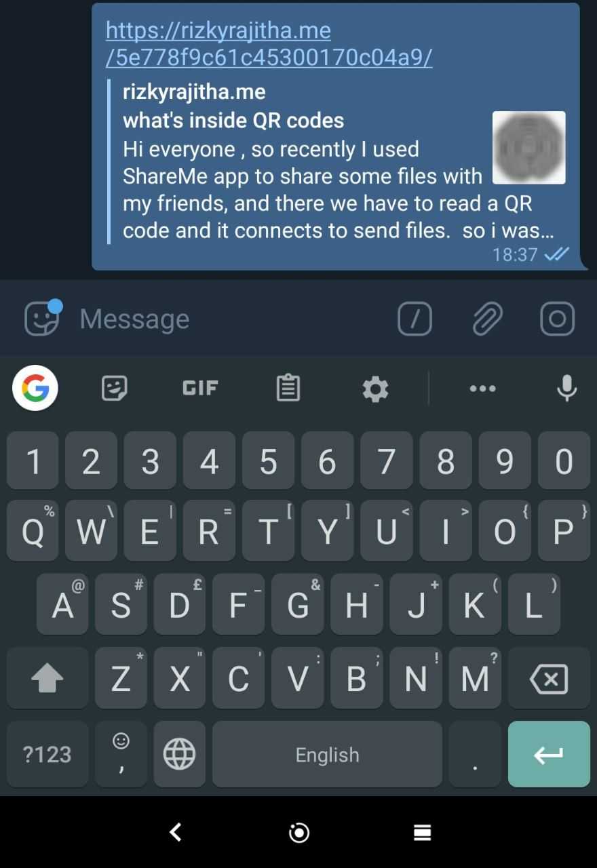This screenshot has height=868, width=597.
Task: Tap the Android back navigation button
Action: [176, 832]
